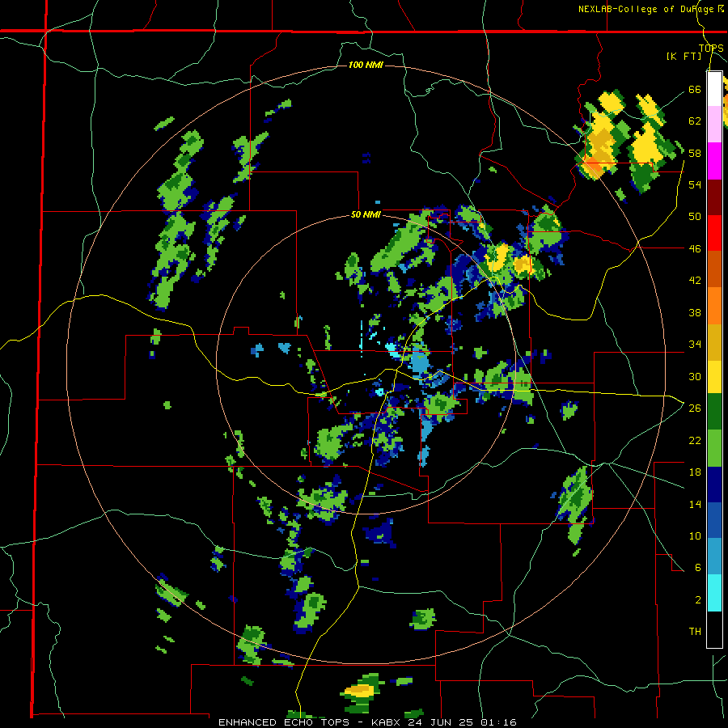Click the "24 JUN 25" date stamp
Image resolution: width=728 pixels, height=728 pixels.
pyautogui.click(x=442, y=722)
